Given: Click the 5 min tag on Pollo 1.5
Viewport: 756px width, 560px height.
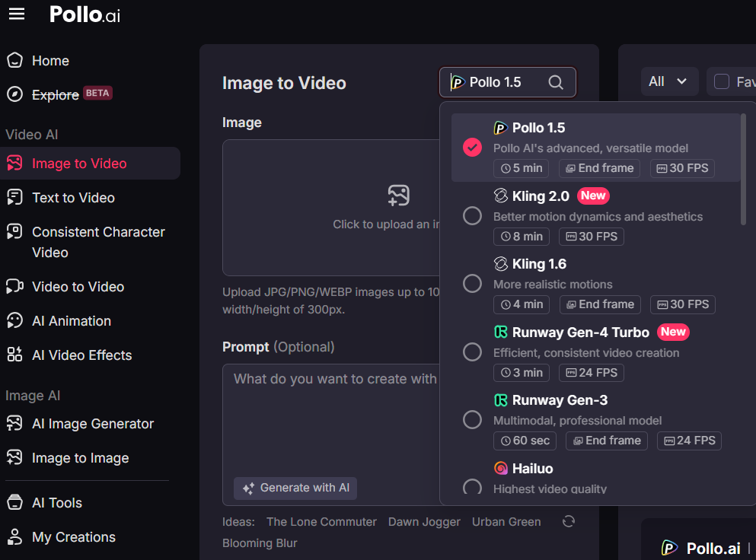Looking at the screenshot, I should (522, 168).
